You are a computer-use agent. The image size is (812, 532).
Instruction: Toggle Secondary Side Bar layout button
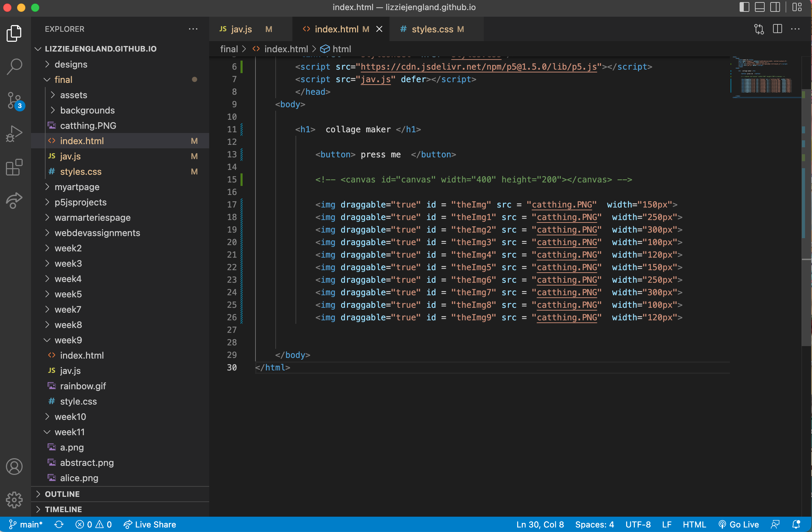[x=775, y=7]
